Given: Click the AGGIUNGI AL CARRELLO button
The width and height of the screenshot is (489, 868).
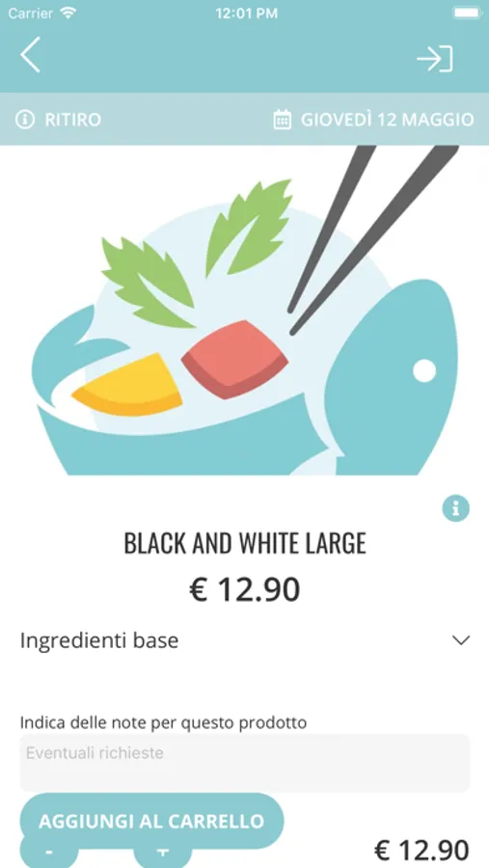Looking at the screenshot, I should pos(151,821).
